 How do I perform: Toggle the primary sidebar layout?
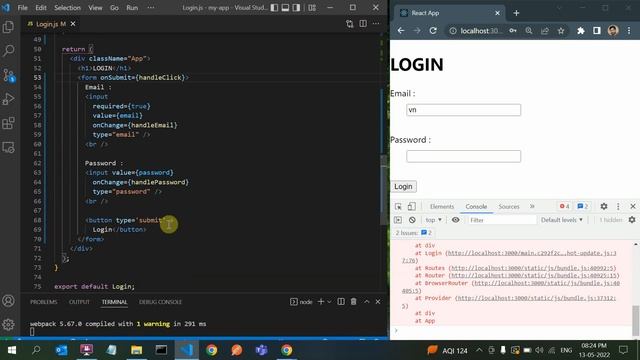pyautogui.click(x=274, y=8)
